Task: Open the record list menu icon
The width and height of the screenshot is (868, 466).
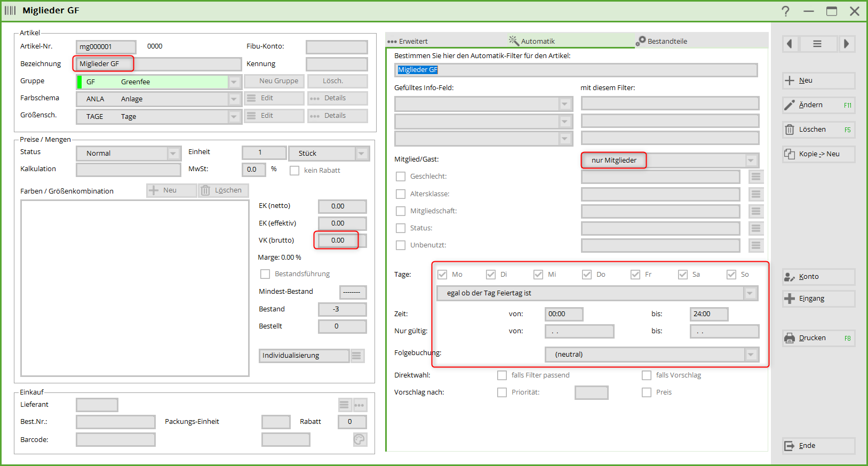Action: pos(817,44)
